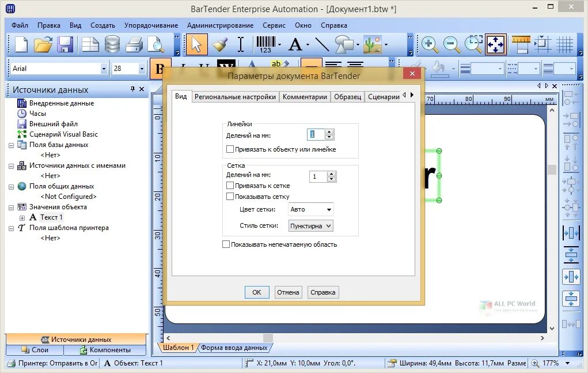Choose the line drawing tool
588x373 pixels.
click(322, 44)
